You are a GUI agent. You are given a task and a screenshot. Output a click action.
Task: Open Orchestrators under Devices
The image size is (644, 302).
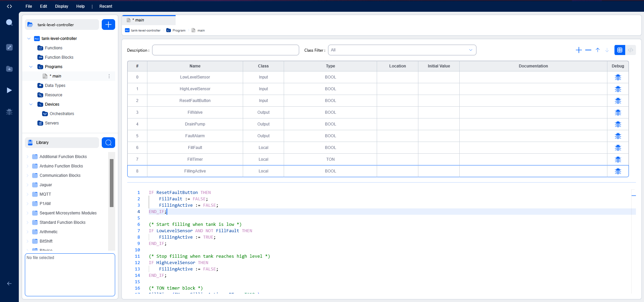pos(62,114)
